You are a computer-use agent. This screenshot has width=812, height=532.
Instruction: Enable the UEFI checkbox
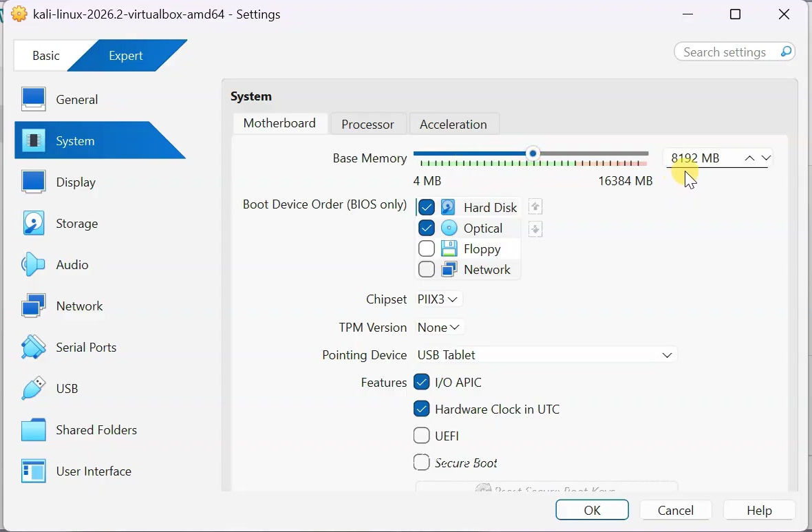[x=422, y=436]
